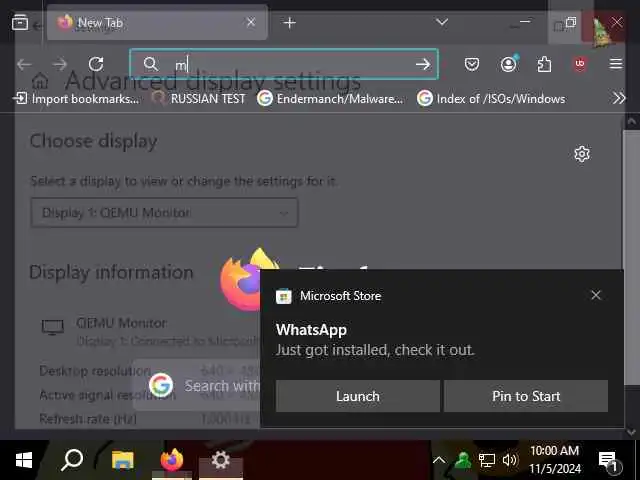Close the New Tab tab
This screenshot has height=480, width=640.
[251, 22]
